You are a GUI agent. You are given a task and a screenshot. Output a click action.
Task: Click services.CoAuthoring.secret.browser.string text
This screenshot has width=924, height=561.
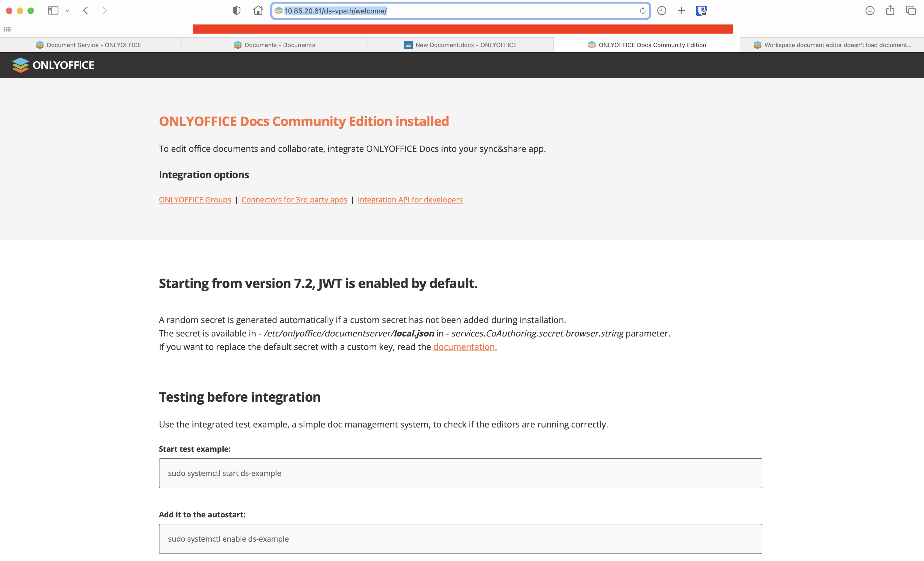coord(537,334)
